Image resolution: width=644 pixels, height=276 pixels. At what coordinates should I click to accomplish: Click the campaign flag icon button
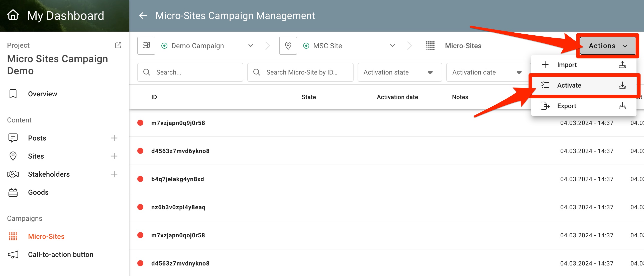[x=146, y=46]
